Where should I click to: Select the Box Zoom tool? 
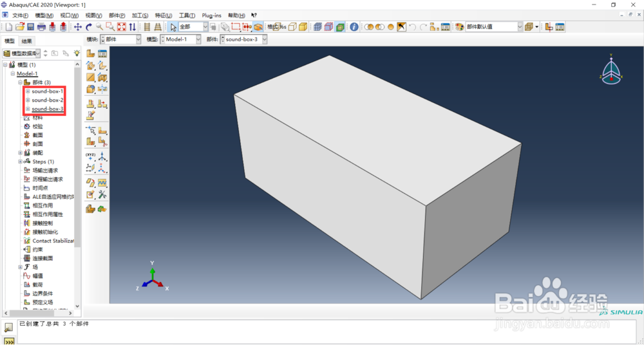point(111,27)
